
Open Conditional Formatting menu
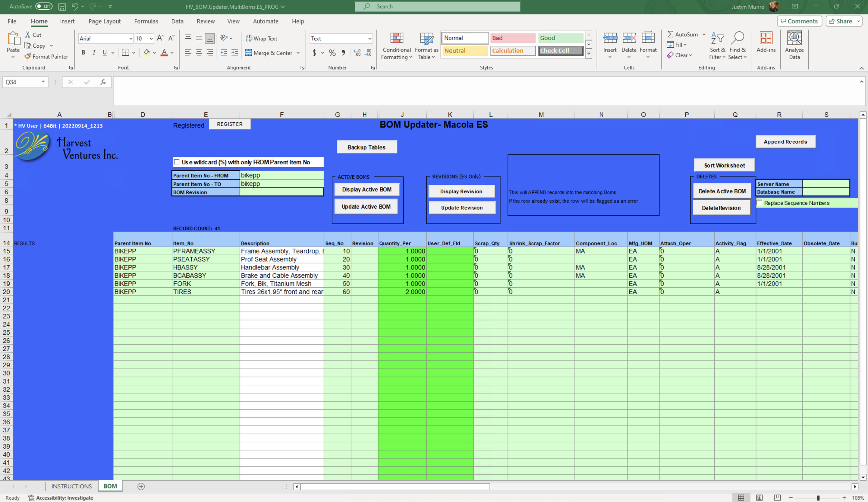pos(397,46)
